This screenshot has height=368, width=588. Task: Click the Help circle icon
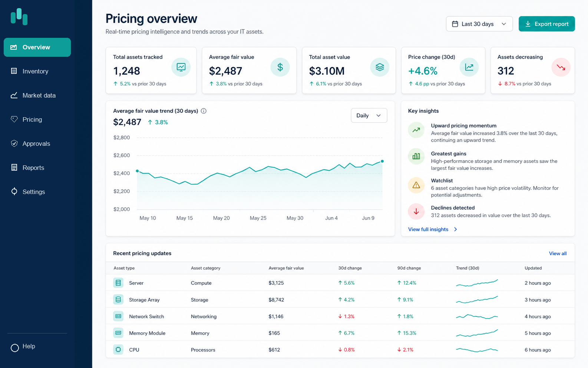click(x=15, y=348)
